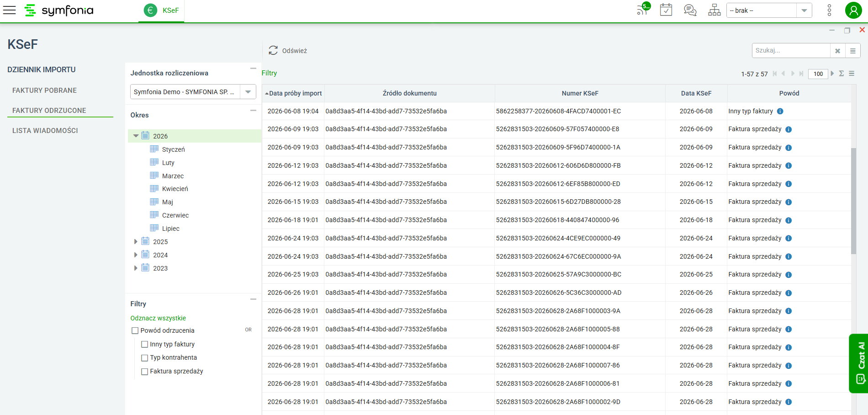The image size is (868, 415).
Task: Click the sum sigma icon in pager
Action: 842,74
